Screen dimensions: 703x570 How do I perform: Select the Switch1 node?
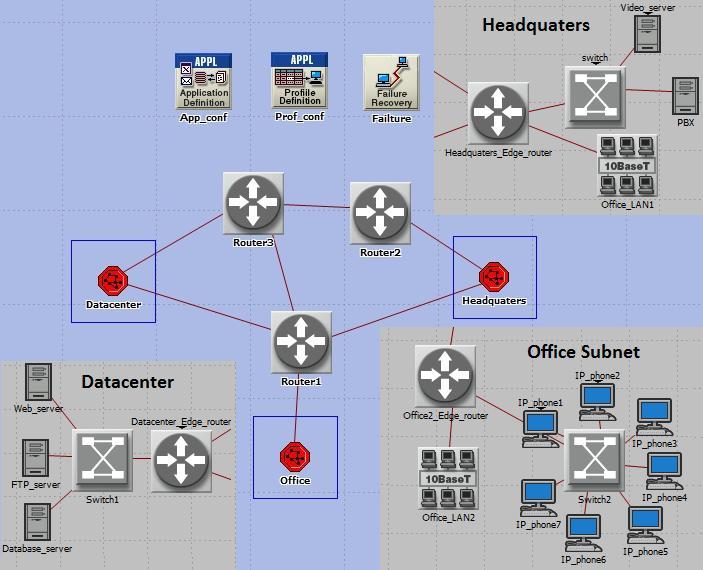click(102, 461)
